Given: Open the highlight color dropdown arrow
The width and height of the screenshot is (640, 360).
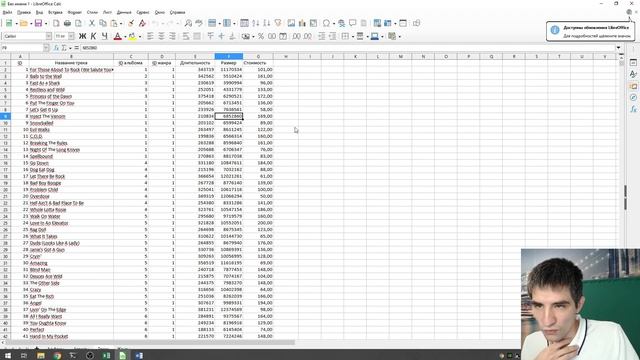Looking at the screenshot, I should pos(140,37).
